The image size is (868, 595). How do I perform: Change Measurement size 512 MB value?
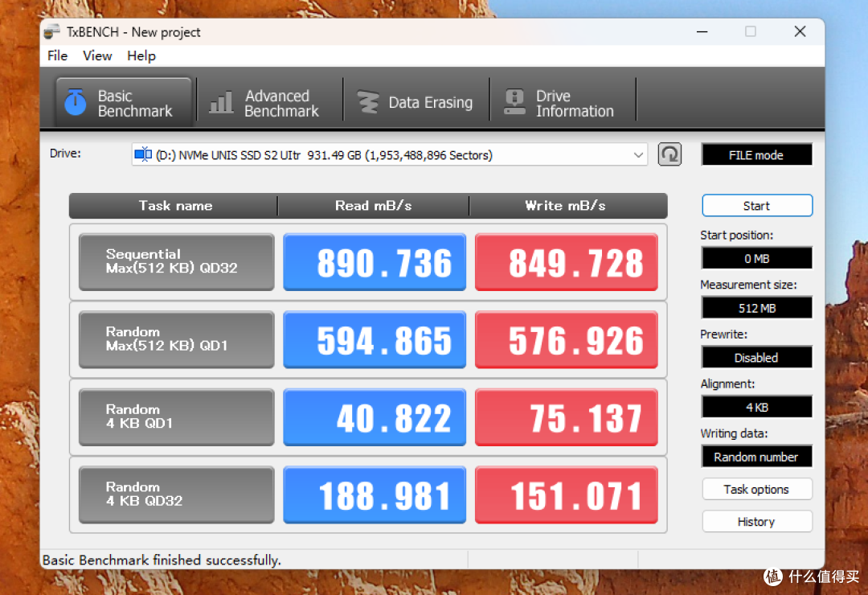[757, 308]
